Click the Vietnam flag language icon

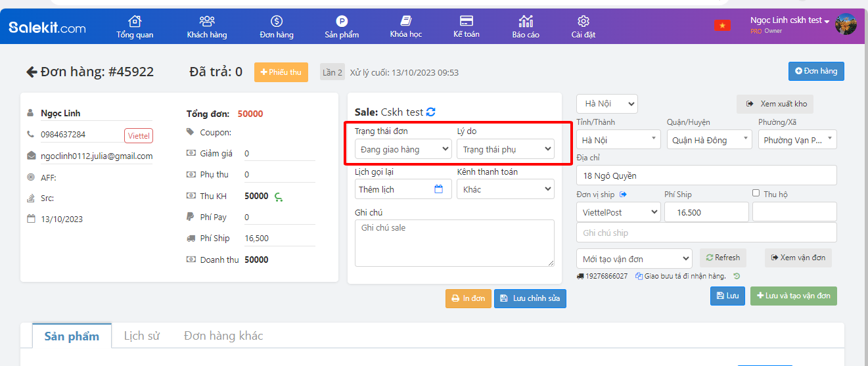722,25
